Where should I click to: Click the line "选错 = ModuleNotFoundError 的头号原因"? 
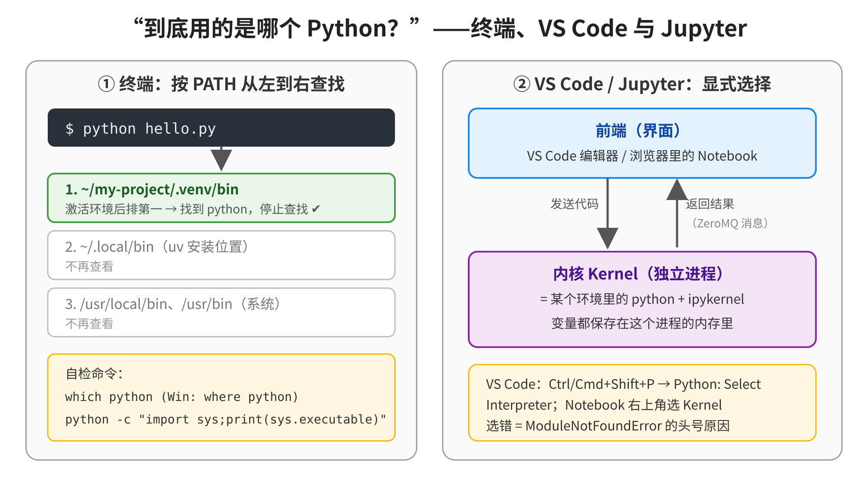[x=608, y=426]
